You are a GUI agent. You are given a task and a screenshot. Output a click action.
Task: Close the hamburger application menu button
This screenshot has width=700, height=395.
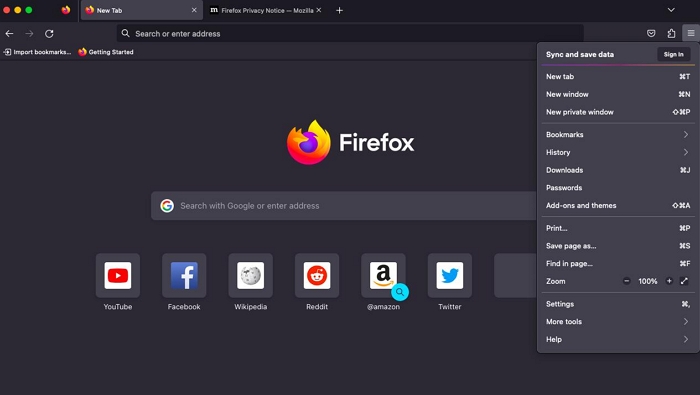coord(691,33)
